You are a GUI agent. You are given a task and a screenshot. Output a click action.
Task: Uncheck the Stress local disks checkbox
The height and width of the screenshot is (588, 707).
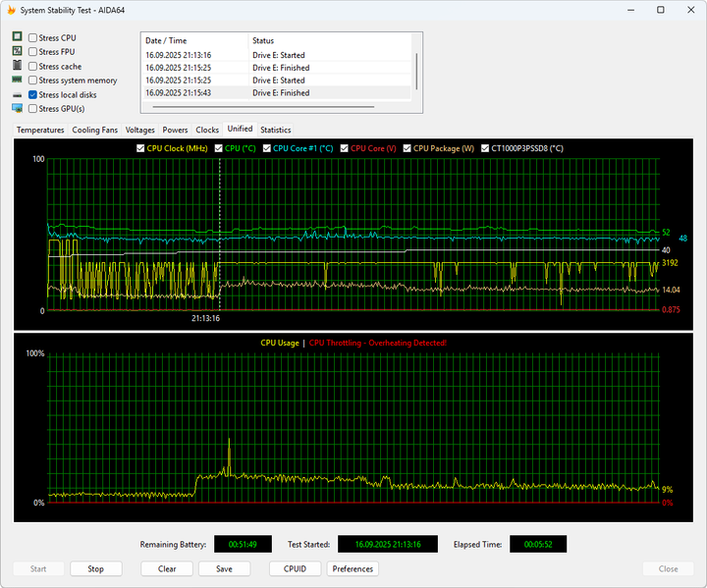pyautogui.click(x=32, y=94)
